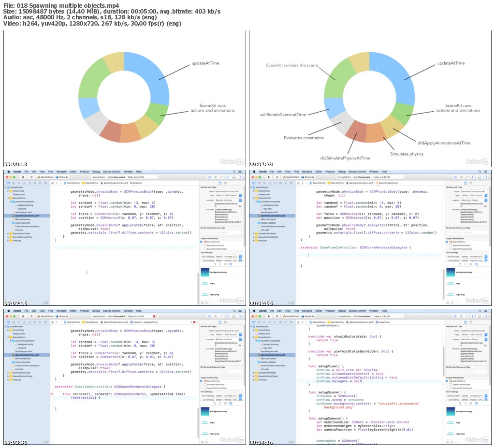495x448 pixels.
Task: Click breakpoint error marker in 00:03:35 gutter
Action: pyautogui.click(x=51, y=394)
